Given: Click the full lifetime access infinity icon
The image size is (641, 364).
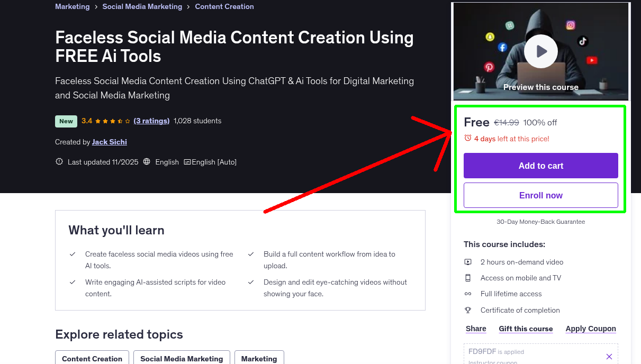Looking at the screenshot, I should coord(468,294).
